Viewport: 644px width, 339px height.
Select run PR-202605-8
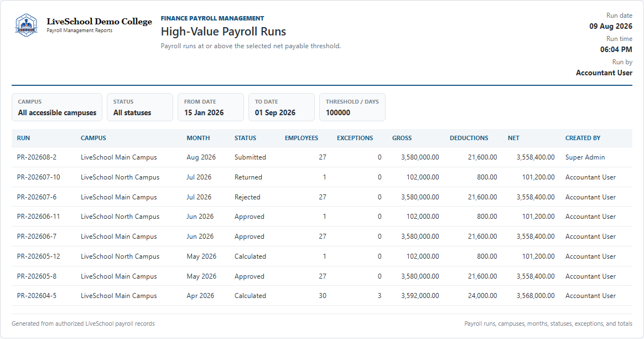37,276
